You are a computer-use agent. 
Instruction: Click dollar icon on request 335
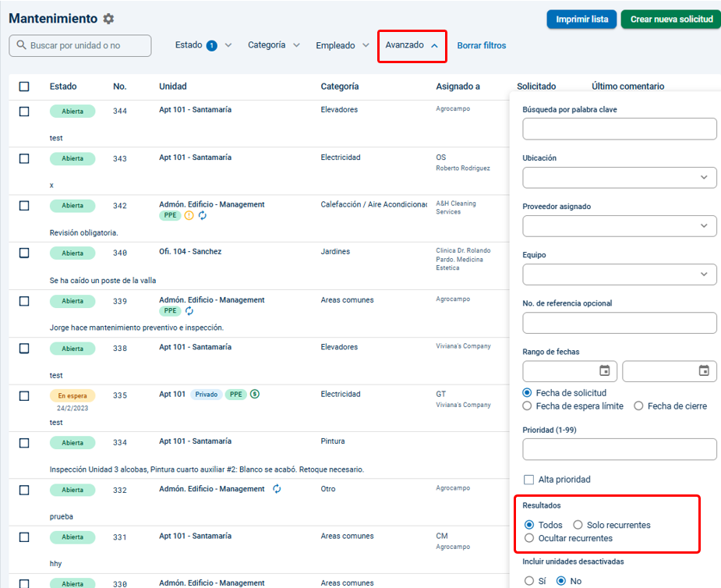(x=255, y=394)
